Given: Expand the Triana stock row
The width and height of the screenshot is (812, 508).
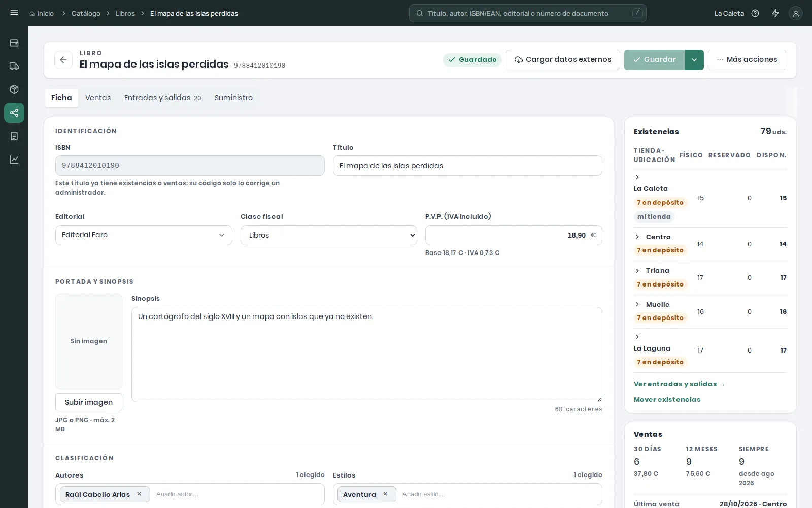Looking at the screenshot, I should pyautogui.click(x=637, y=271).
